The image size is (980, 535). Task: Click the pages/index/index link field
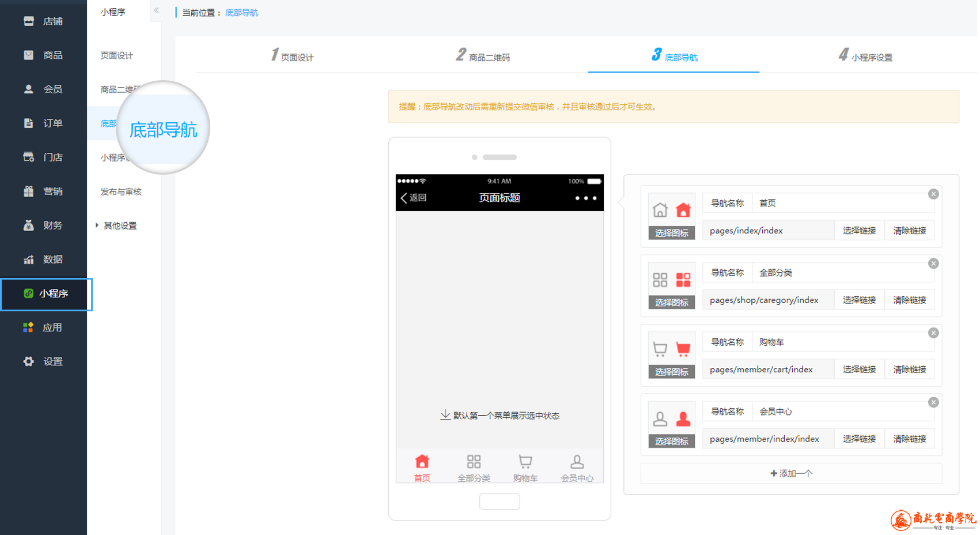[769, 231]
